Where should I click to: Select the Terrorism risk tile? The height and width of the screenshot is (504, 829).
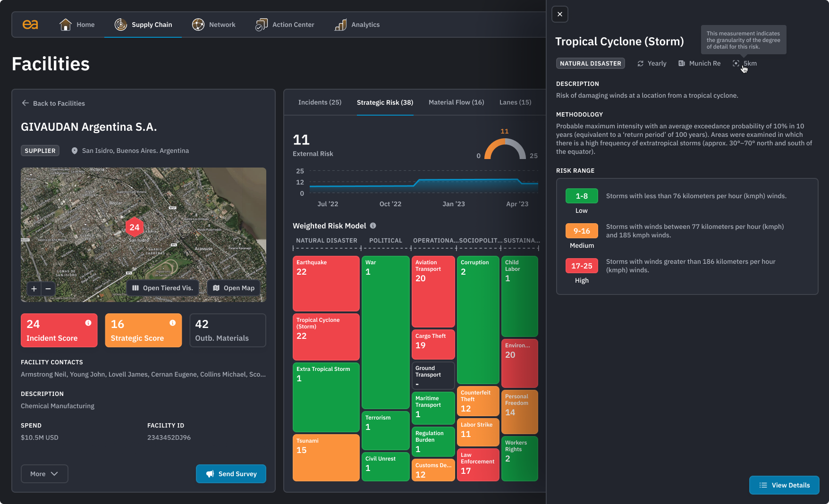[386, 430]
